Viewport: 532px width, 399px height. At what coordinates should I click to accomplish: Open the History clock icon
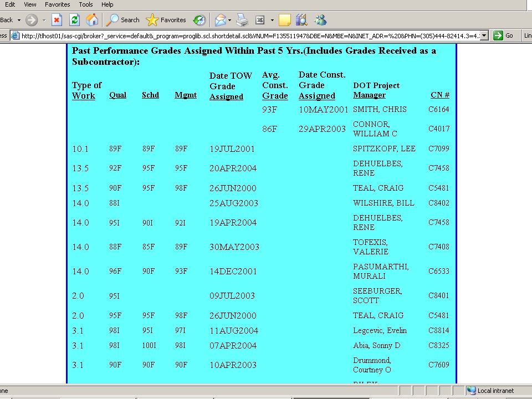point(199,20)
